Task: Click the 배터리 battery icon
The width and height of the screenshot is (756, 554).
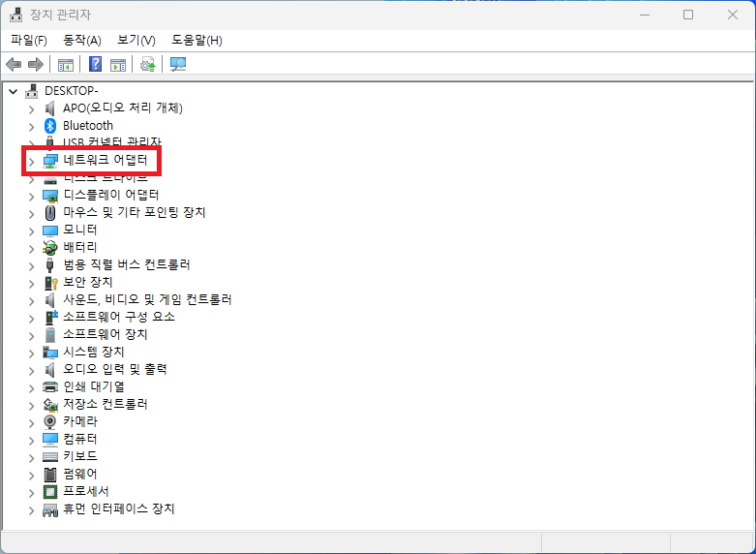Action: coord(50,248)
